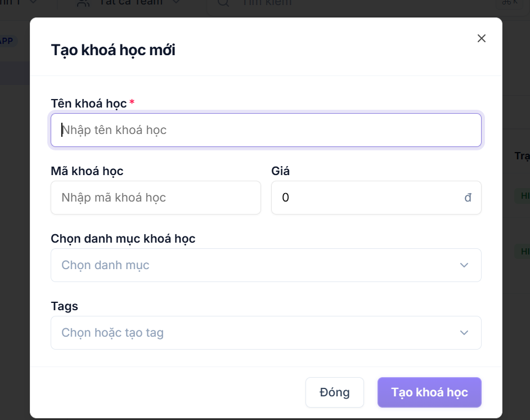Click the APP badge at the left edge
This screenshot has height=420, width=530.
[x=6, y=41]
